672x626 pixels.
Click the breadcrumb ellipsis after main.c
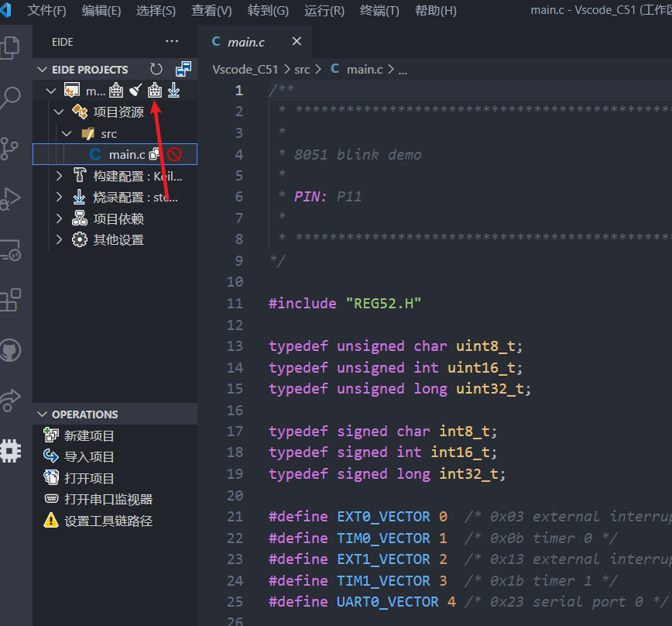403,71
